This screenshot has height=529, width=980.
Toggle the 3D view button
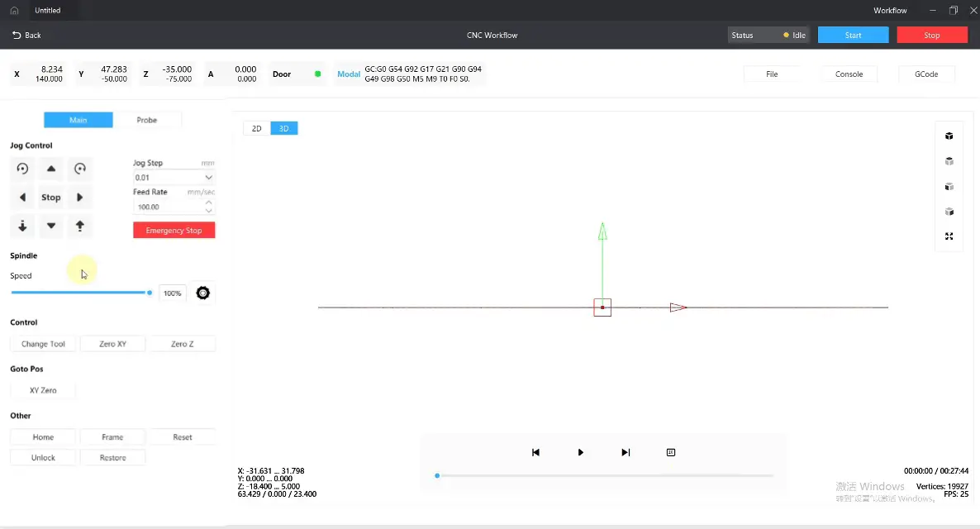[283, 128]
